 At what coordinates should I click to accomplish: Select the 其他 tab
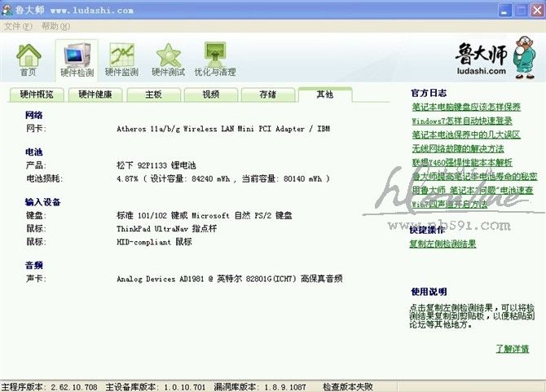click(325, 95)
